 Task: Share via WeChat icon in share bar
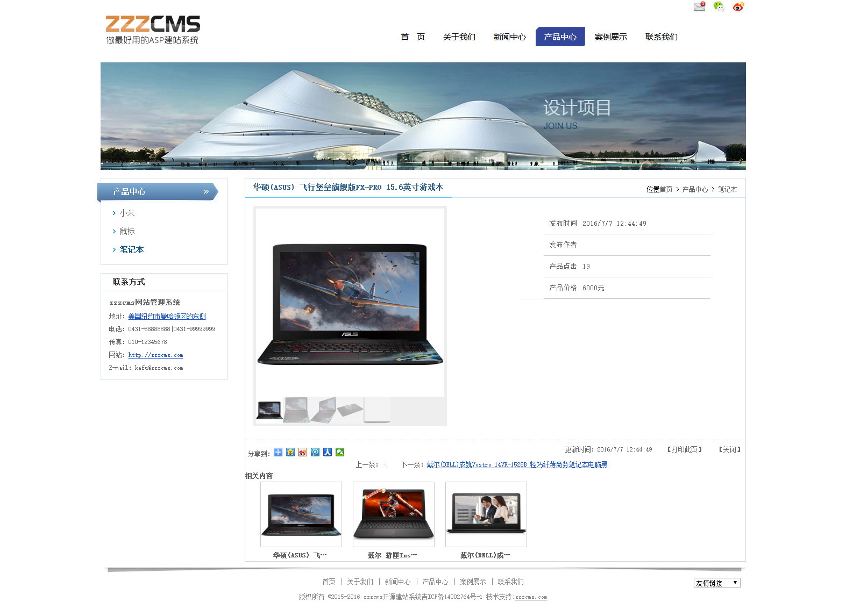tap(340, 452)
